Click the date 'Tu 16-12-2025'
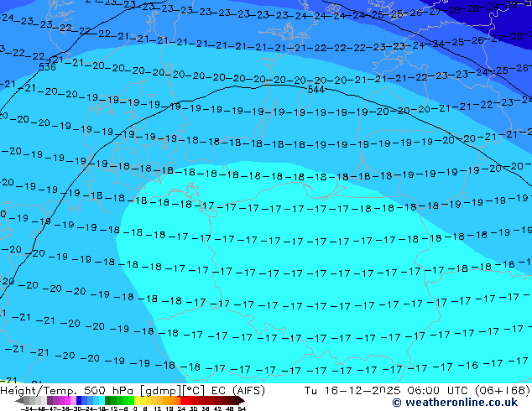The image size is (532, 411). tap(352, 391)
